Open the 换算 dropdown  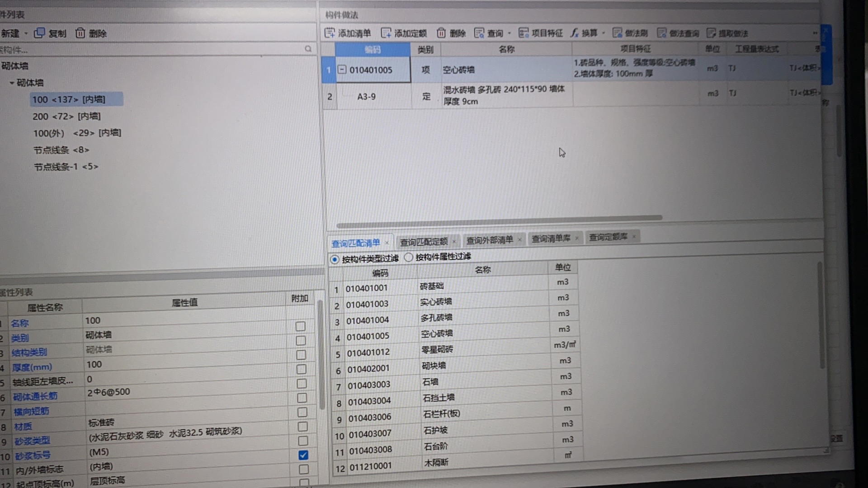[x=604, y=33]
